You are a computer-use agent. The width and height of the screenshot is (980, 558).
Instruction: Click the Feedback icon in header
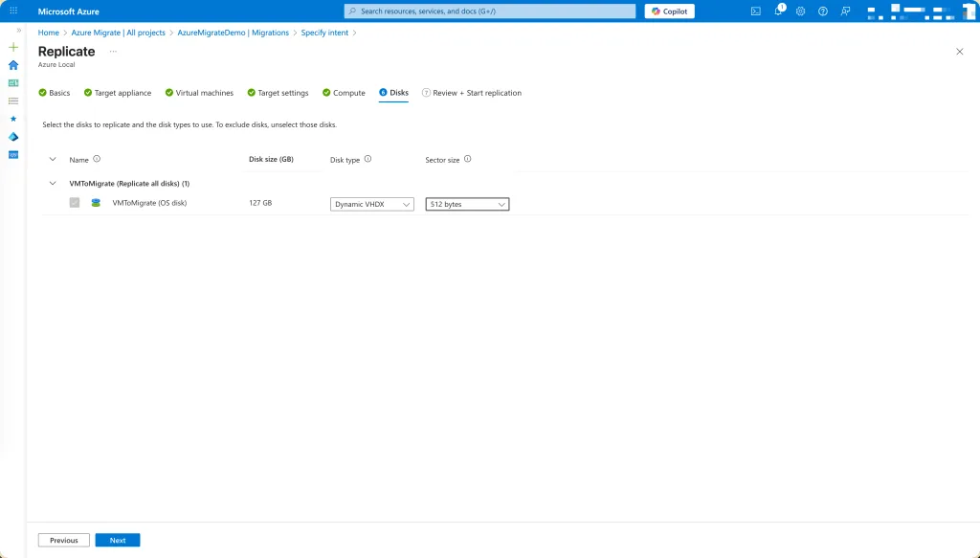pos(845,11)
